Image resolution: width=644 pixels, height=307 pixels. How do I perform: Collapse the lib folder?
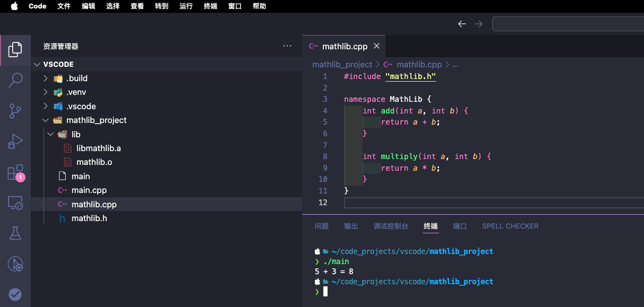tap(50, 135)
